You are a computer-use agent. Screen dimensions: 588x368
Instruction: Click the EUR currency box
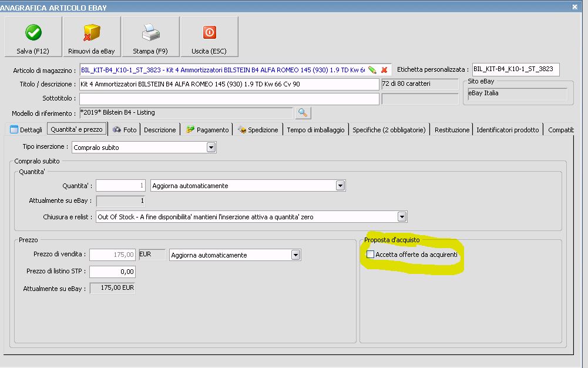pyautogui.click(x=152, y=255)
